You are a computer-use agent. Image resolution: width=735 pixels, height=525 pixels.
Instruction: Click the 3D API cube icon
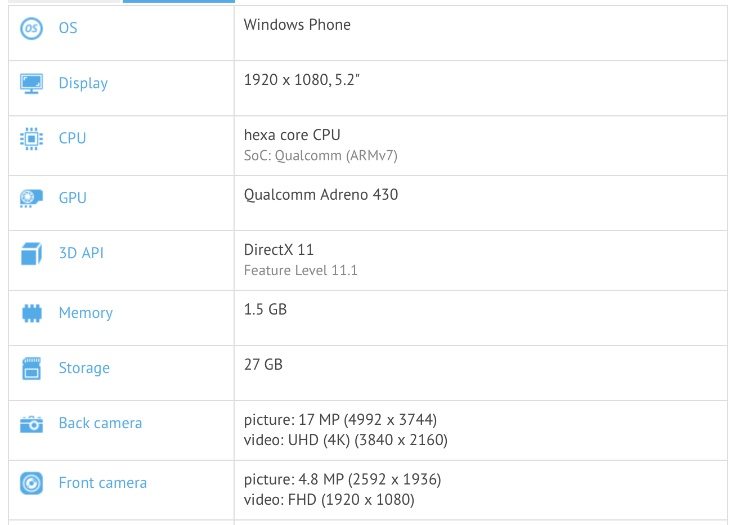(x=31, y=254)
